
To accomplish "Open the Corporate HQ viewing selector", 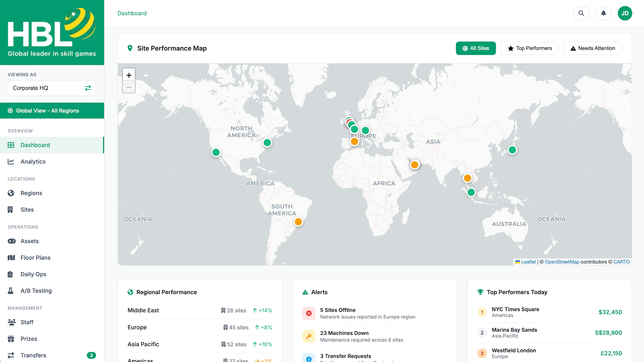I will coord(52,88).
